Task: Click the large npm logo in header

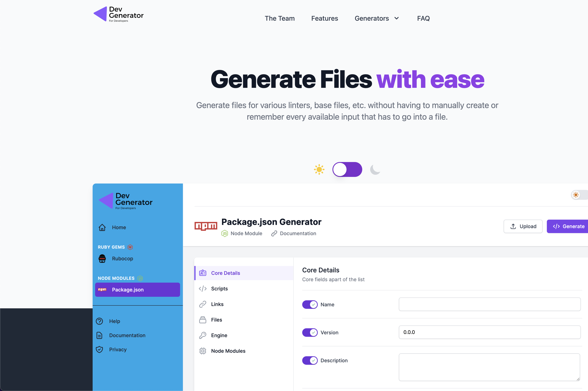Action: [206, 226]
